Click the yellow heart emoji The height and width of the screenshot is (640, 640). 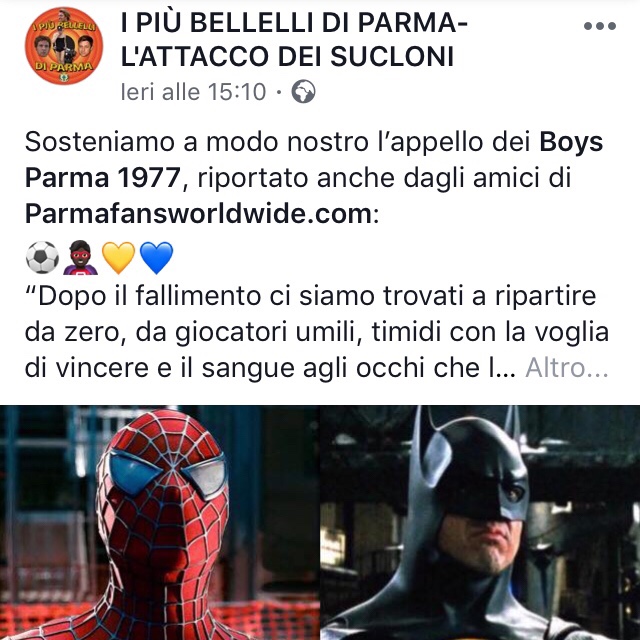coord(118,258)
